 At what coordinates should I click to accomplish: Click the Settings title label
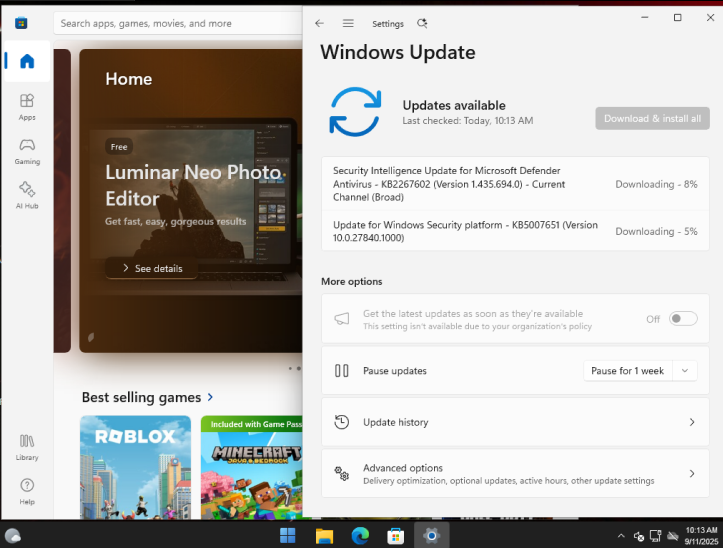coord(388,24)
